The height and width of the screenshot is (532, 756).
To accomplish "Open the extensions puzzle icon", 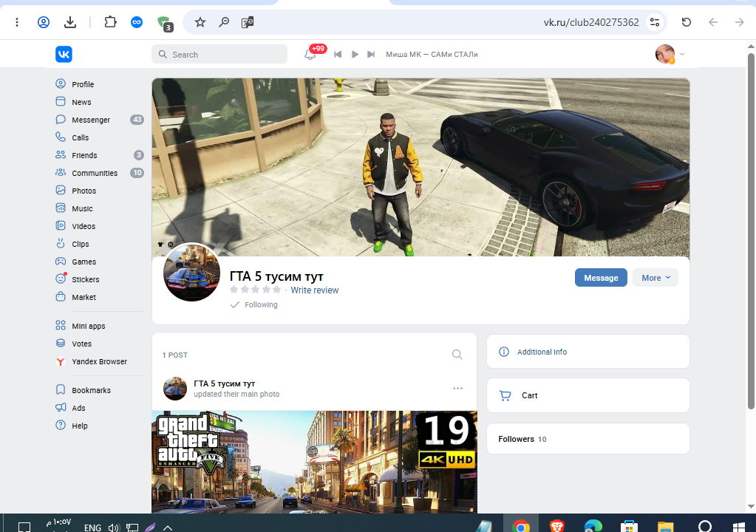I will 110,22.
